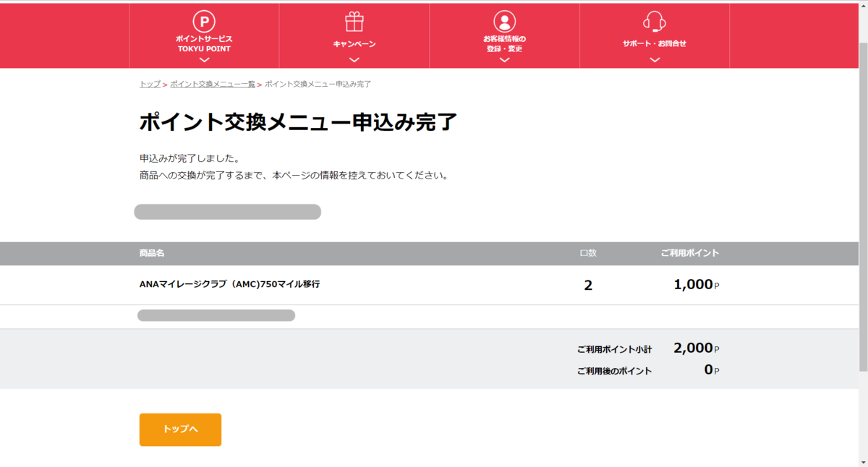Screen dimensions: 868x467
Task: Click the 商品名 column header
Action: [x=152, y=253]
